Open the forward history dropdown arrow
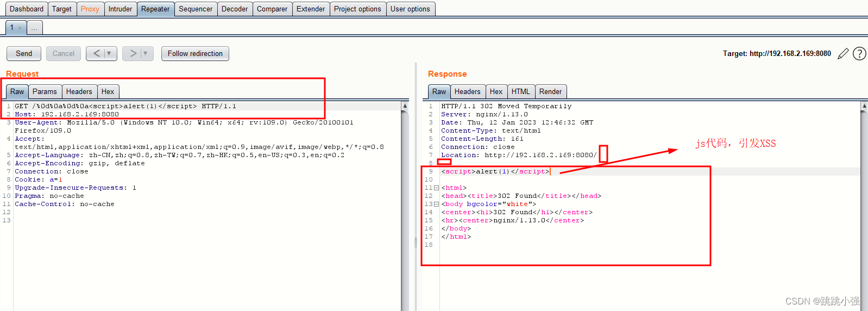This screenshot has height=311, width=868. (x=146, y=53)
